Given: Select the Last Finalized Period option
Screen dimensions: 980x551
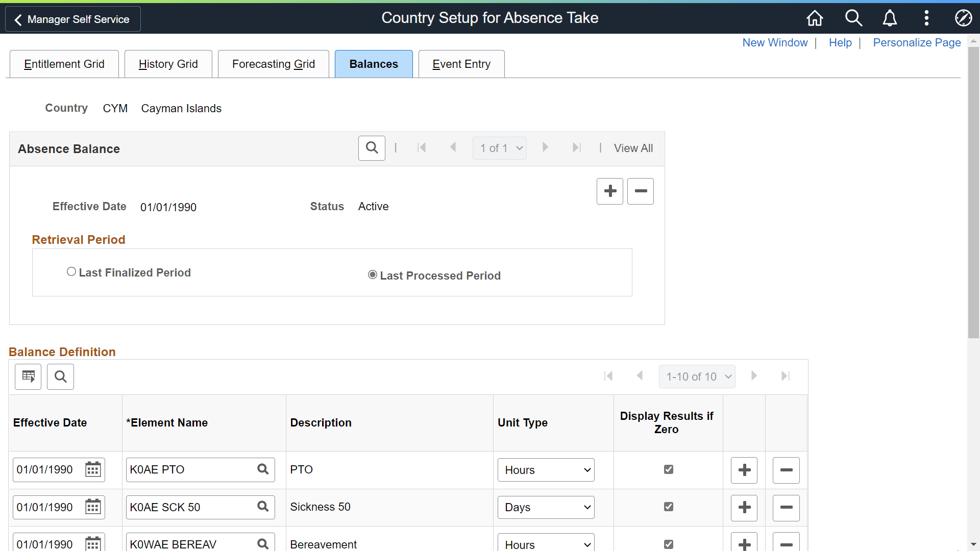Looking at the screenshot, I should pos(71,272).
